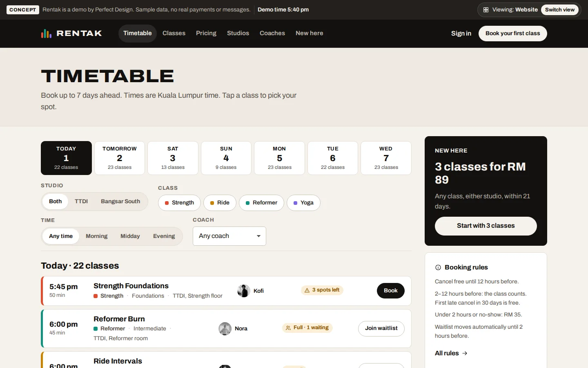Book the Strength Foundations class

(391, 291)
